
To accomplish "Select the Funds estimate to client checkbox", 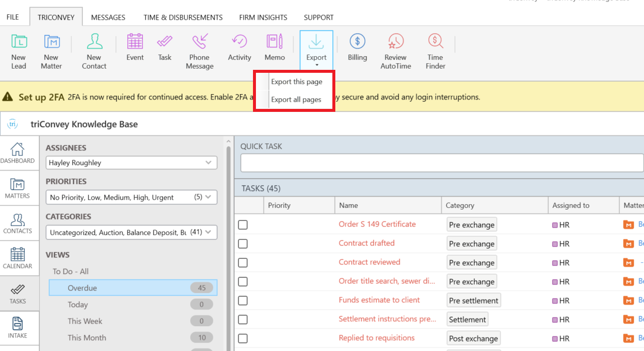I will click(x=243, y=301).
